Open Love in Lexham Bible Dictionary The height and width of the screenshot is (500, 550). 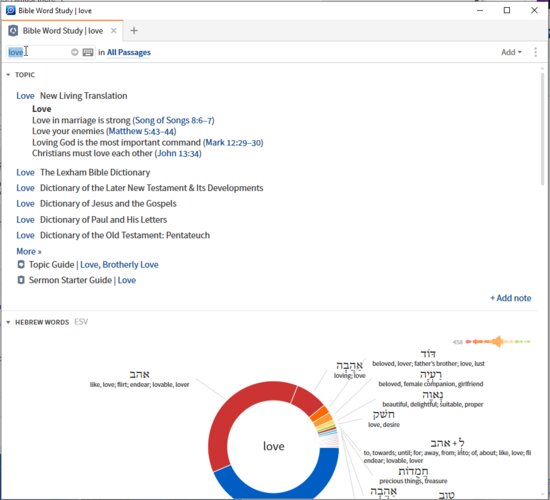coord(25,172)
